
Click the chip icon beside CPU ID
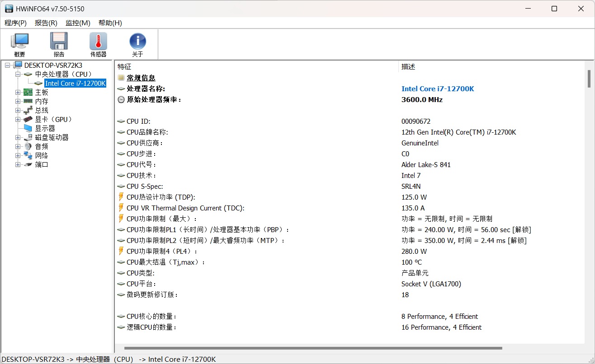121,121
